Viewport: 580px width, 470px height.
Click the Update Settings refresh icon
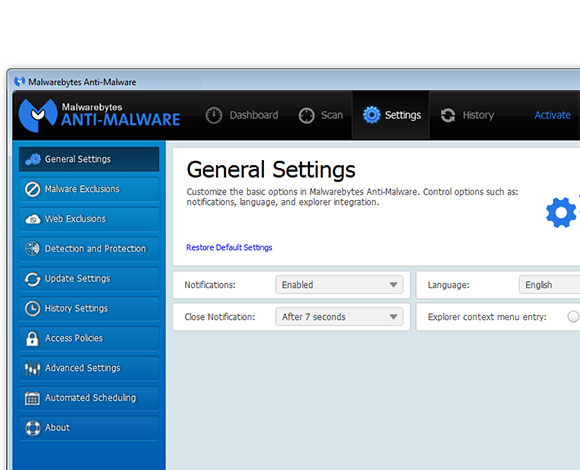pyautogui.click(x=33, y=279)
